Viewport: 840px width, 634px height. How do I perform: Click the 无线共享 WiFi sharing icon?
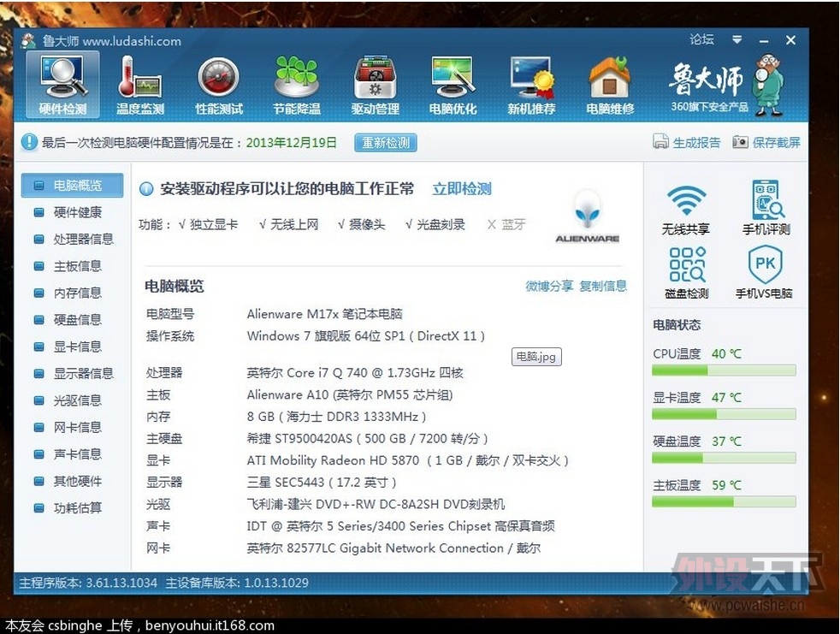[686, 202]
